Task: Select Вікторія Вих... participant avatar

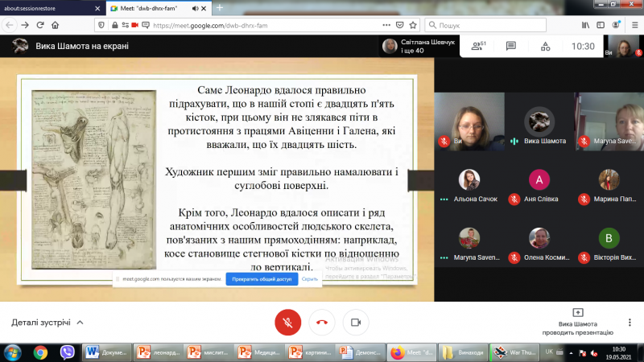Action: (x=609, y=238)
